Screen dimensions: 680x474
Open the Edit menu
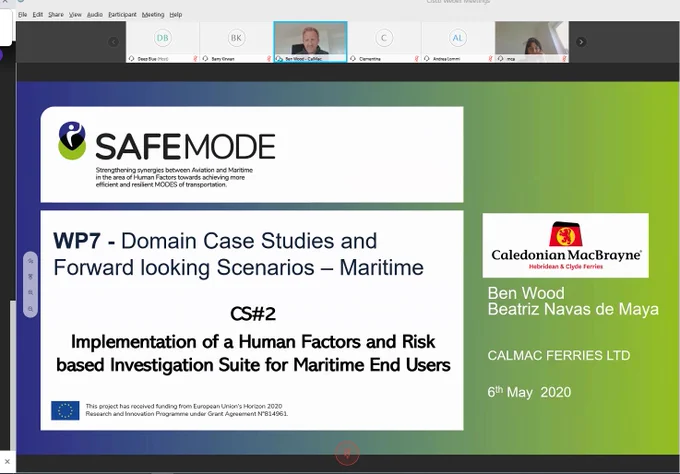(38, 14)
